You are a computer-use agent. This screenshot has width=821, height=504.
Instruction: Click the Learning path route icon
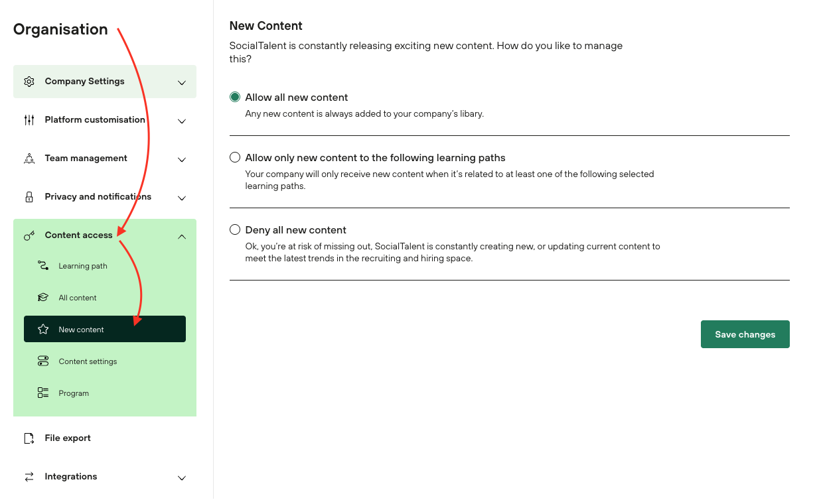(43, 266)
